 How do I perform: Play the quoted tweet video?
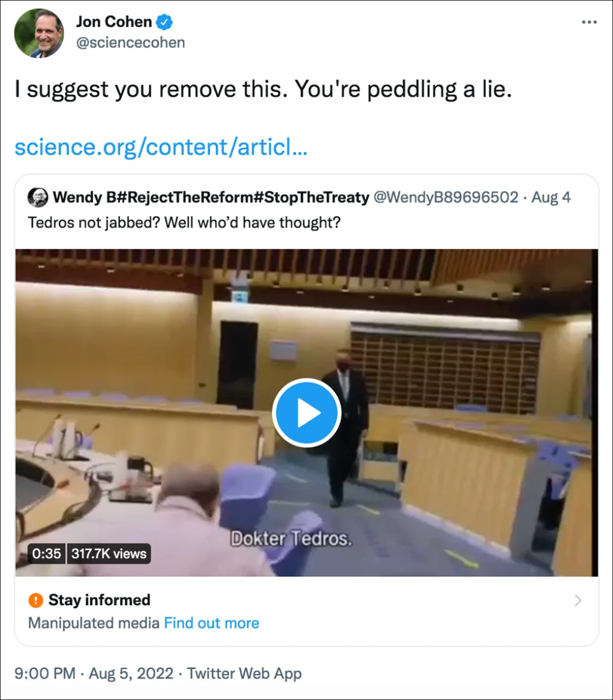[x=306, y=412]
